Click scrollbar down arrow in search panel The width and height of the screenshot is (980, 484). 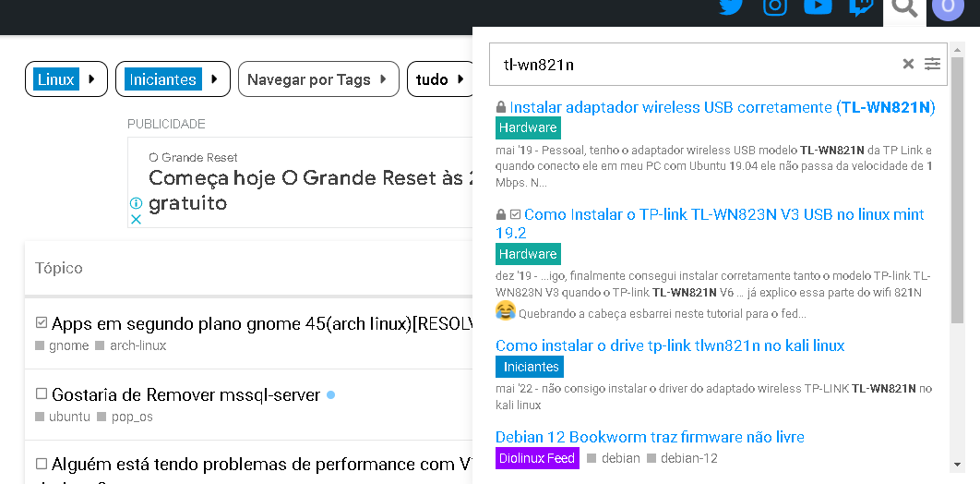click(957, 465)
